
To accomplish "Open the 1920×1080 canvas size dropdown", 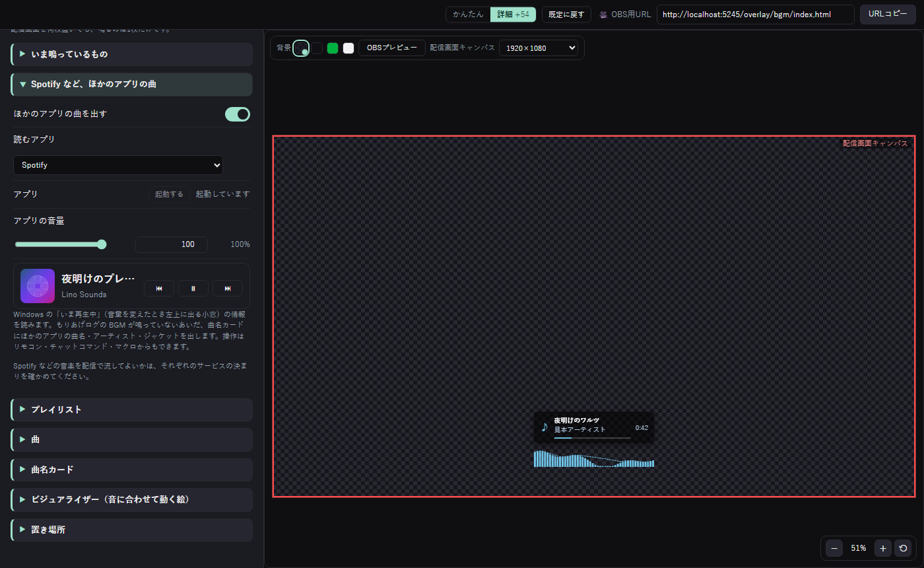I will (539, 48).
